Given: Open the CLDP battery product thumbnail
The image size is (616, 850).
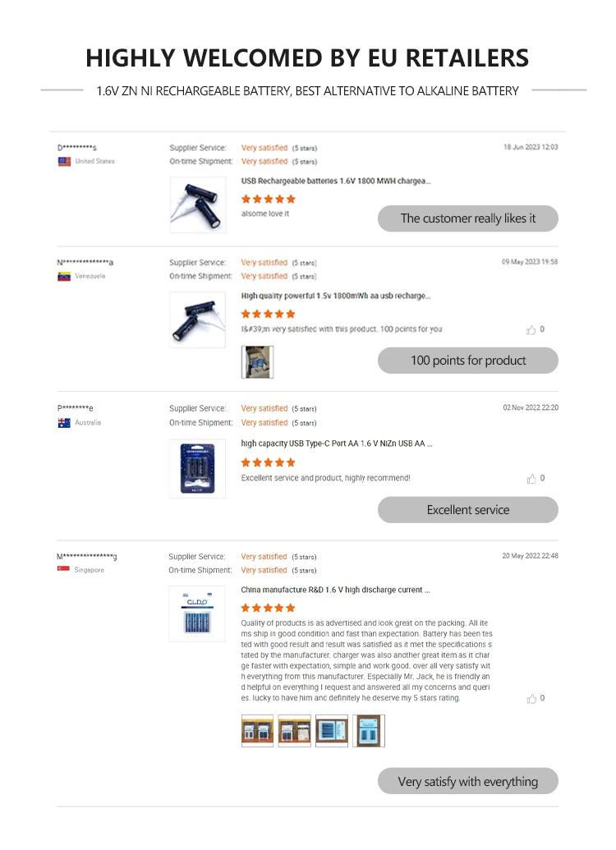Looking at the screenshot, I should coord(197,613).
